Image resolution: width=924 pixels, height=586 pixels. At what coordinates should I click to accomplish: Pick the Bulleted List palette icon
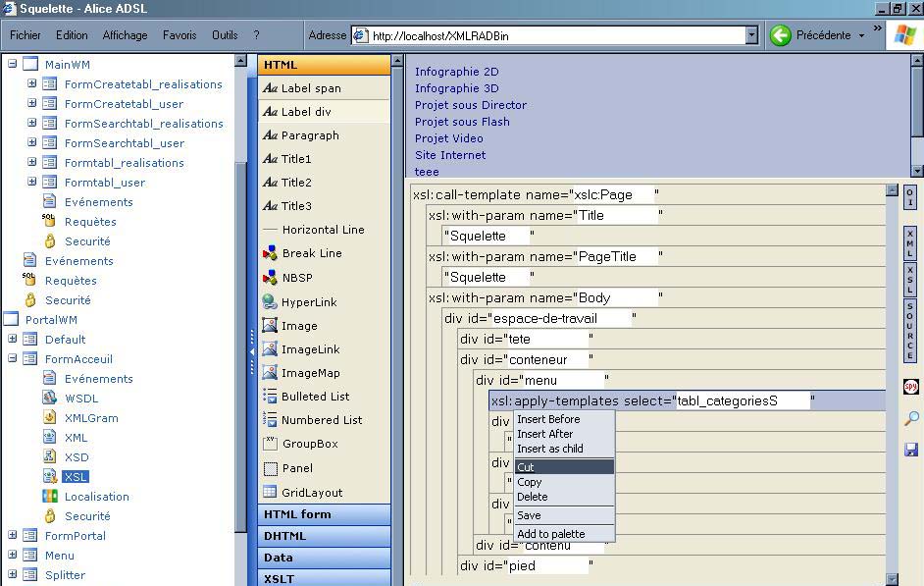(x=270, y=397)
